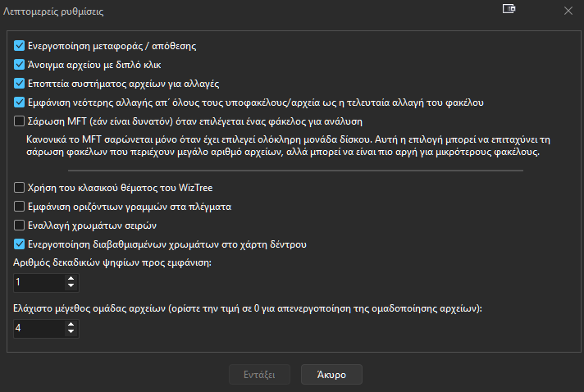Disable Άνοιγμα αρχείων με διπλό κλικ
Screen dimensions: 584x392
[21, 64]
